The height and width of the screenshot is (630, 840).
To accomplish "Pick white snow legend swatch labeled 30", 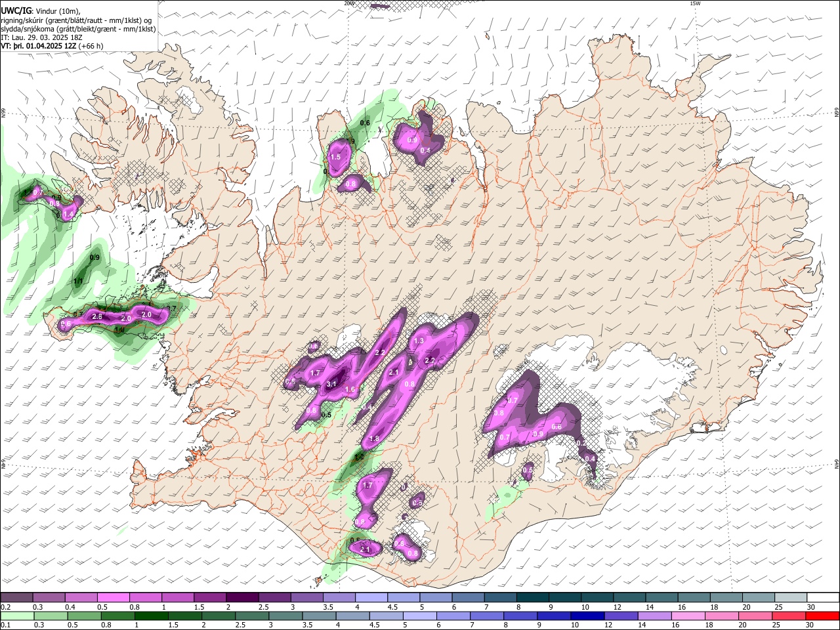I will click(x=823, y=597).
